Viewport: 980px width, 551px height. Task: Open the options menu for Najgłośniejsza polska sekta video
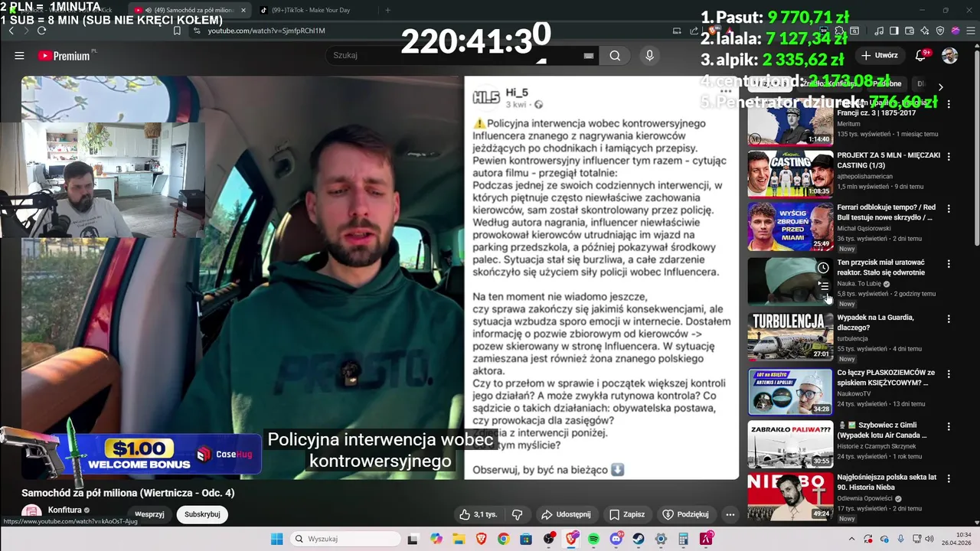point(949,478)
